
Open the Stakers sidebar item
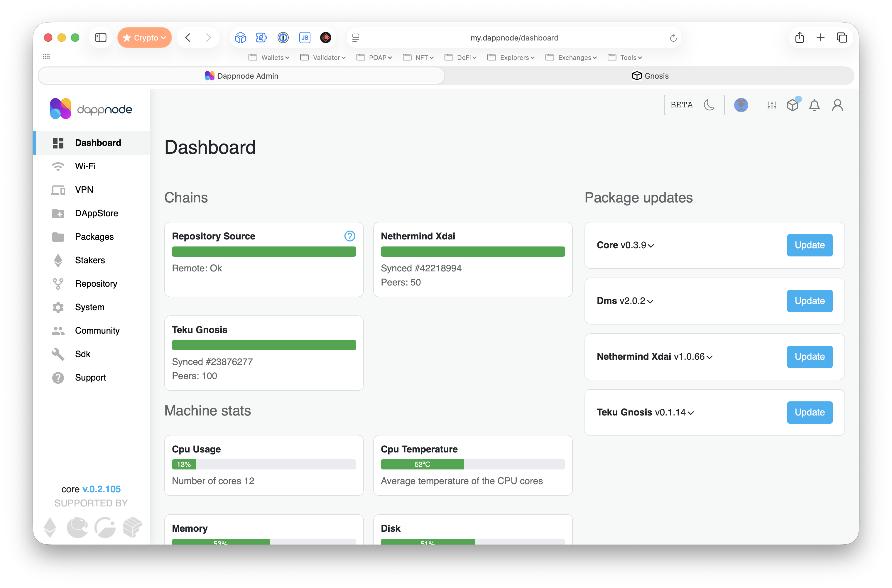tap(92, 260)
